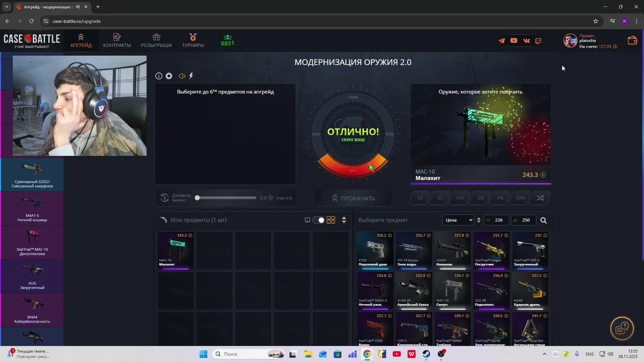The width and height of the screenshot is (644, 362).
Task: Open Сувенирный G3SG1 drop in sidebar
Action: click(32, 174)
